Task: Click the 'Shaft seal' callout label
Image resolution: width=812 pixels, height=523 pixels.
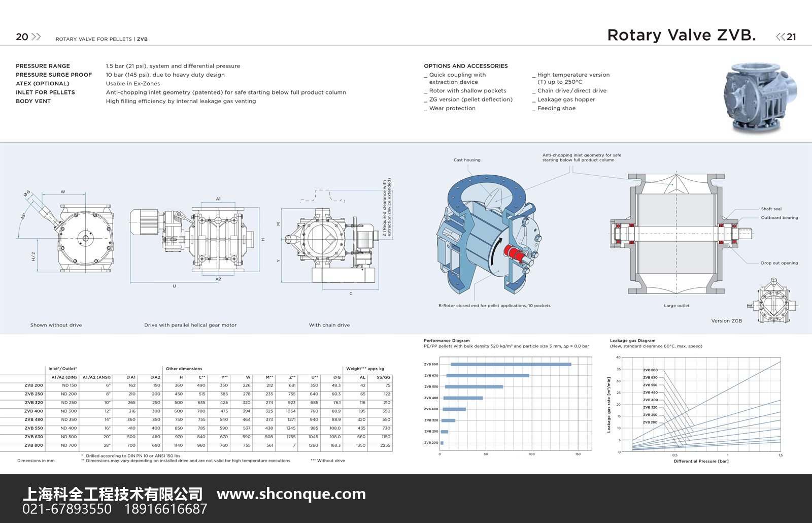Action: (771, 209)
